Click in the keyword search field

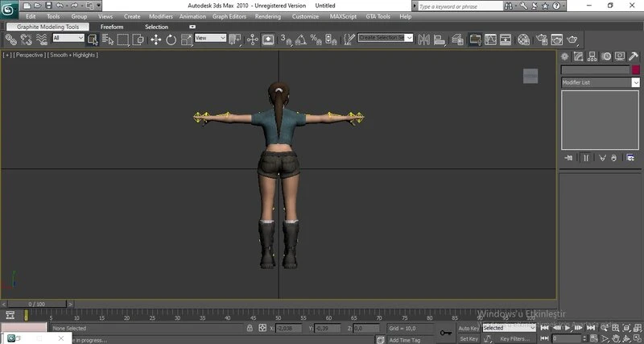[460, 6]
